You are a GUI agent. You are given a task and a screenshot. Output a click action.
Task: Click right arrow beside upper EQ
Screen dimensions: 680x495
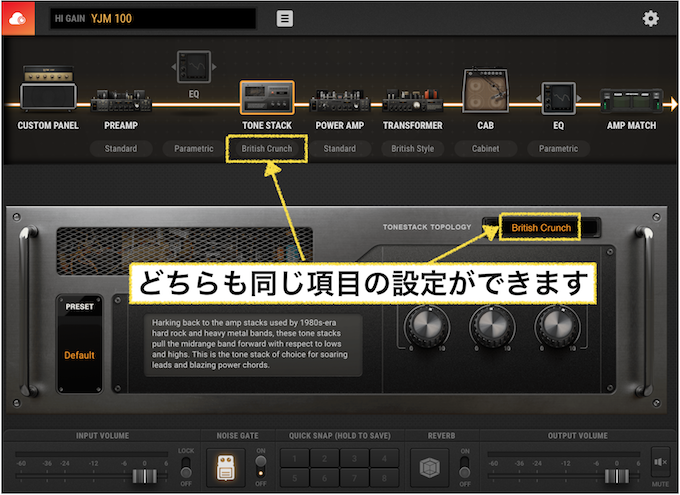point(214,67)
